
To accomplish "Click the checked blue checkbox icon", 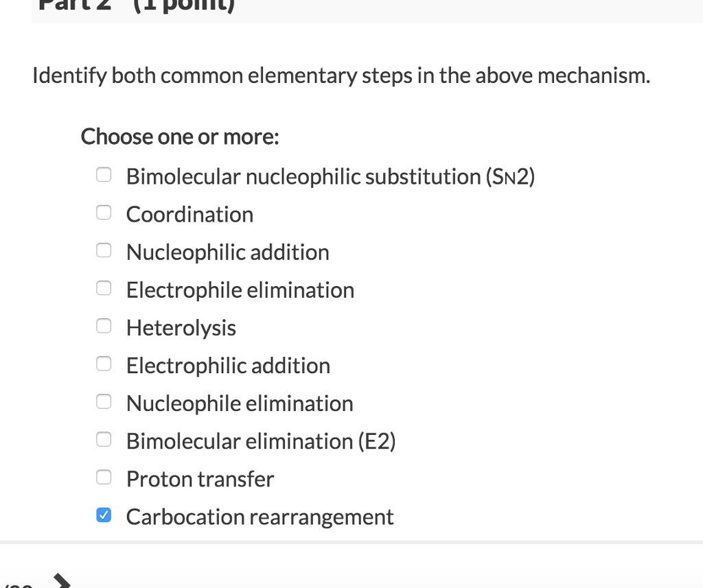I will coord(104,515).
